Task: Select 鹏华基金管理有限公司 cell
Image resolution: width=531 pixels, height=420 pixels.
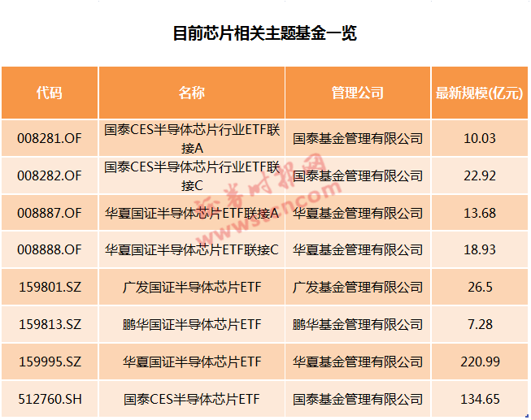Action: (x=358, y=325)
